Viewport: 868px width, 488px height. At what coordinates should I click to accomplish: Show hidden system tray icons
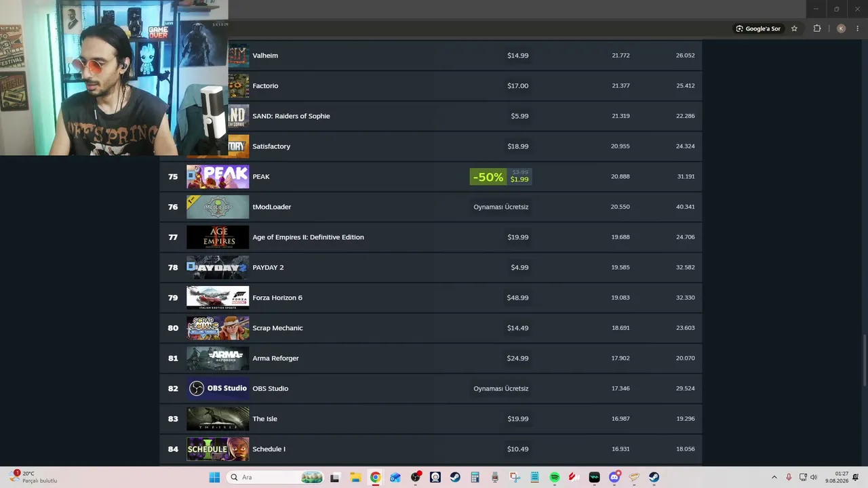click(774, 477)
